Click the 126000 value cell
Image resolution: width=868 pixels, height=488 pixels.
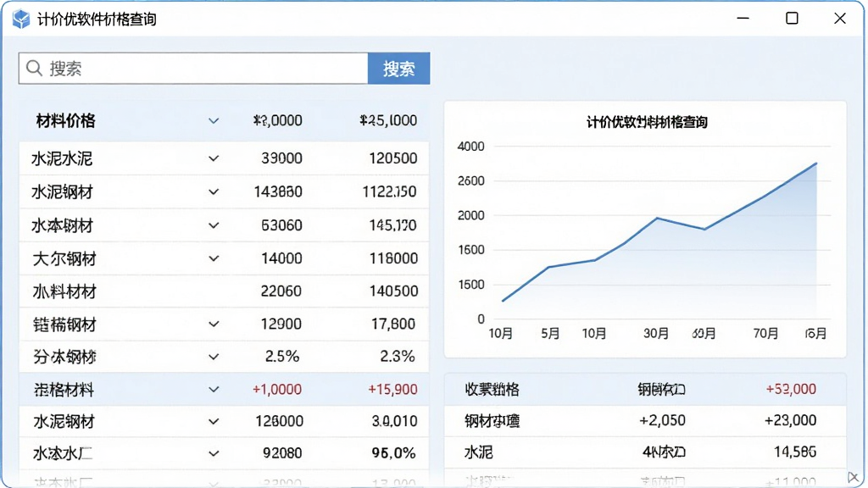click(x=279, y=422)
